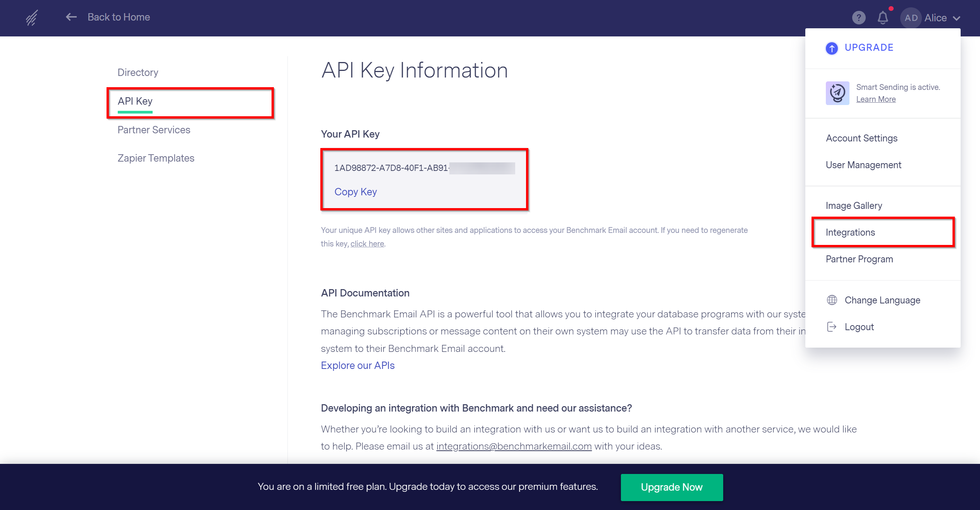
Task: Follow the Learn More link
Action: tap(876, 99)
